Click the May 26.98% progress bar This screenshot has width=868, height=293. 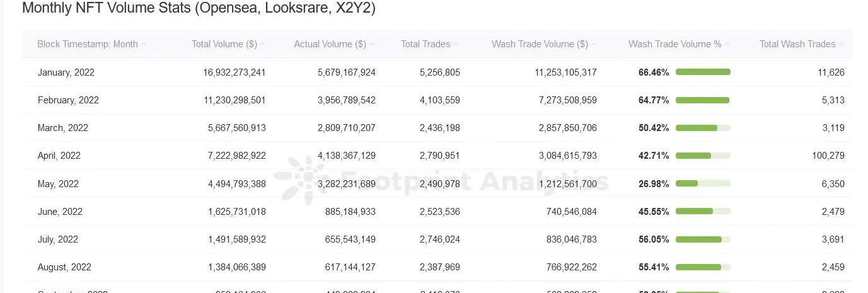coord(703,184)
